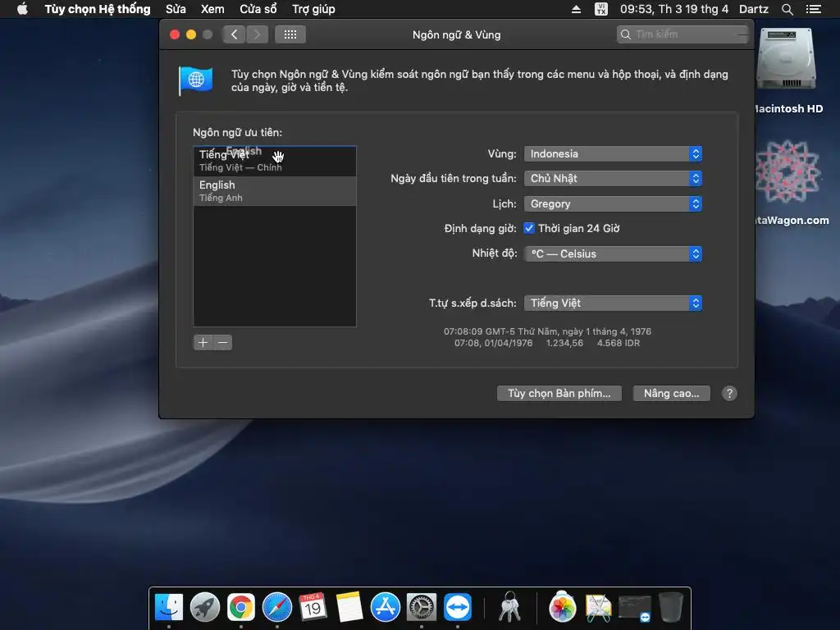Screen dimensions: 840x630
Task: Open Photos from the Dock
Action: [562, 607]
